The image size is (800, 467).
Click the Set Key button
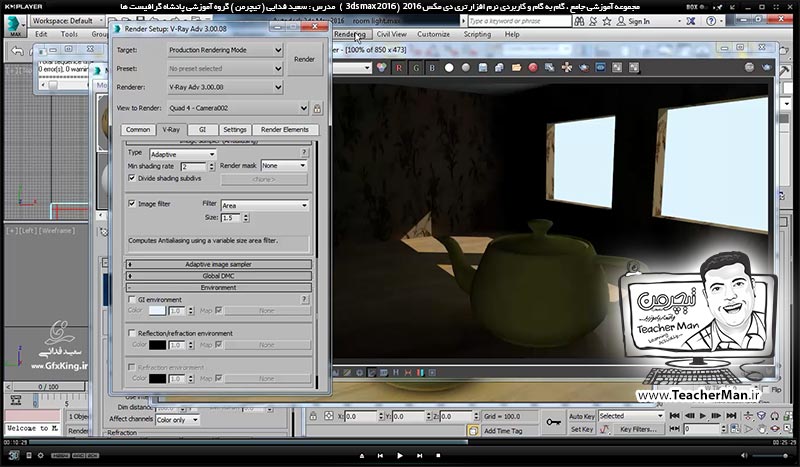582,430
